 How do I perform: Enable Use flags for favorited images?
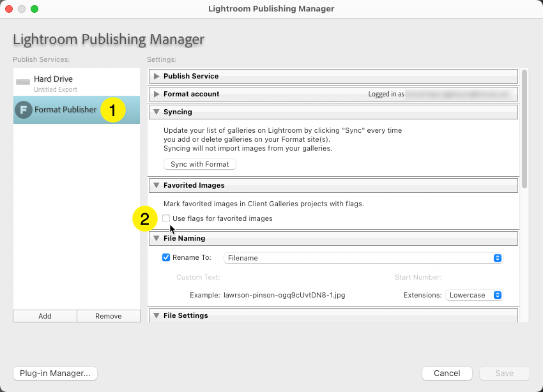[166, 218]
